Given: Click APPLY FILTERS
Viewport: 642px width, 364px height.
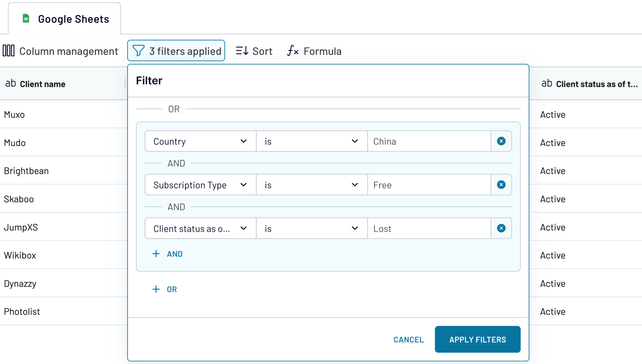Looking at the screenshot, I should (477, 339).
